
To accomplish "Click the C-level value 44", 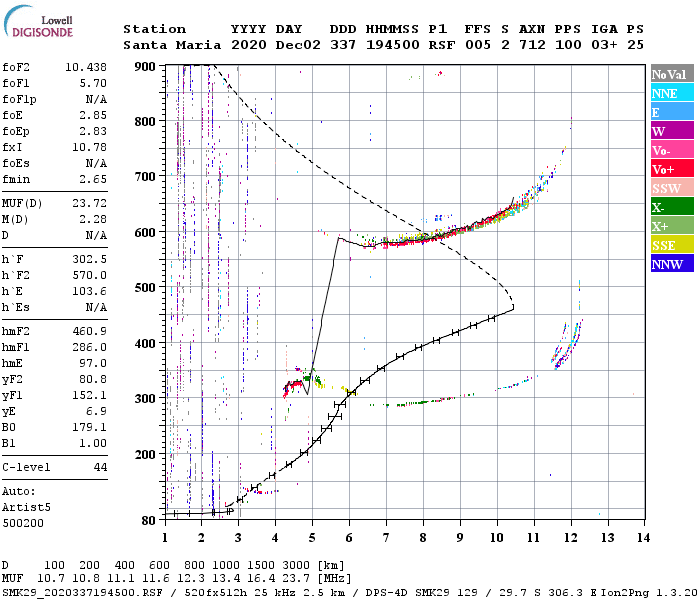I will point(100,467).
